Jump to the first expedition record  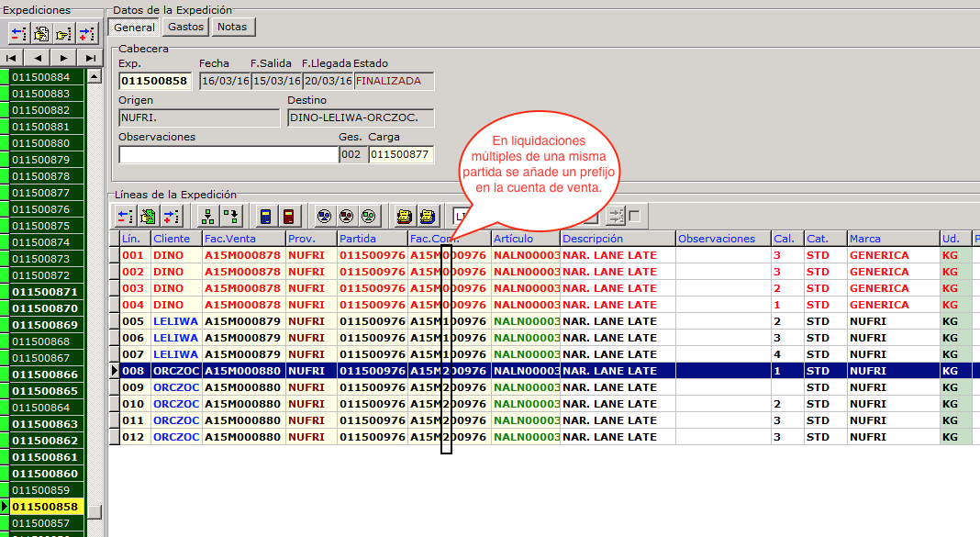[x=12, y=58]
